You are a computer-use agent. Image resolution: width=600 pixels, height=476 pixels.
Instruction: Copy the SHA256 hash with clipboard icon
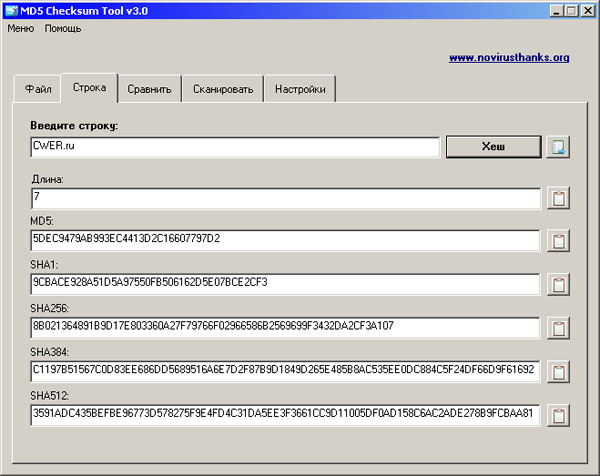point(558,328)
